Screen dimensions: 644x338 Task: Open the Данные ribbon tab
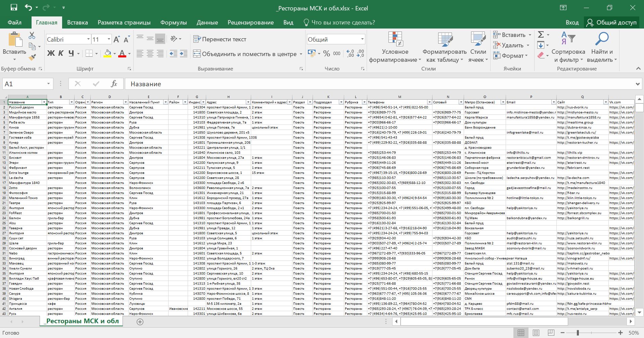[207, 22]
